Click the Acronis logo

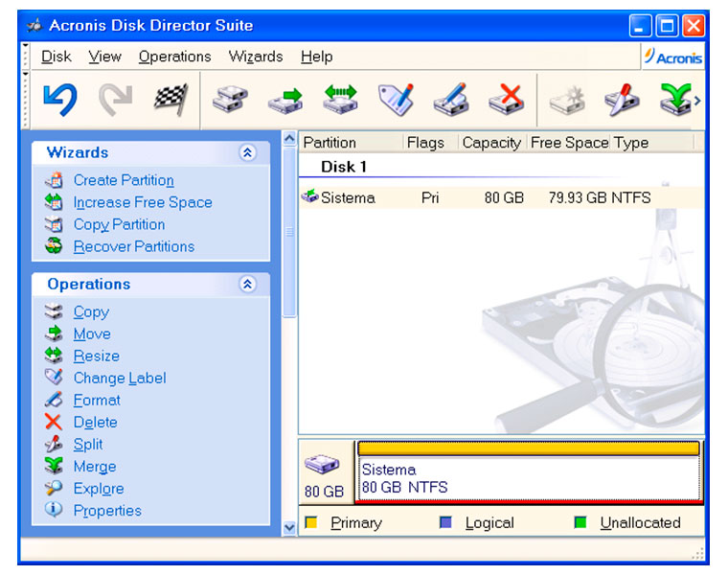click(x=672, y=57)
